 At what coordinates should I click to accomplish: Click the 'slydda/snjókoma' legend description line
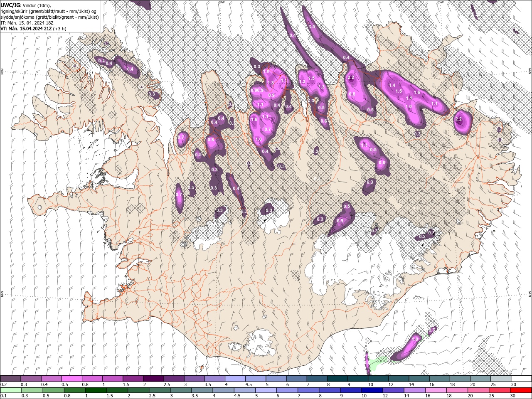[50, 17]
